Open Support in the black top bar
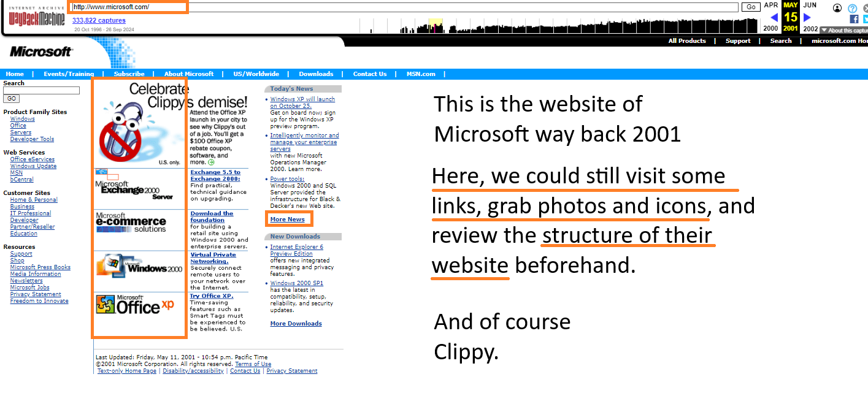This screenshot has height=393, width=868. (738, 41)
